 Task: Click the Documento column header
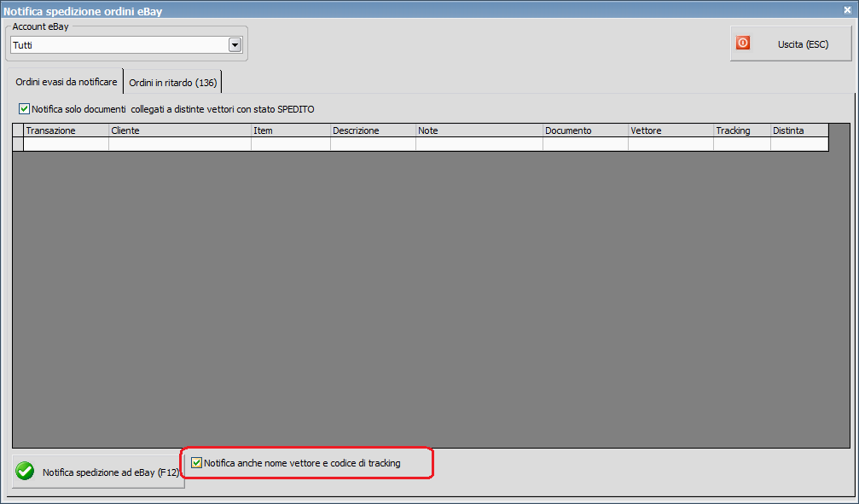pyautogui.click(x=585, y=130)
